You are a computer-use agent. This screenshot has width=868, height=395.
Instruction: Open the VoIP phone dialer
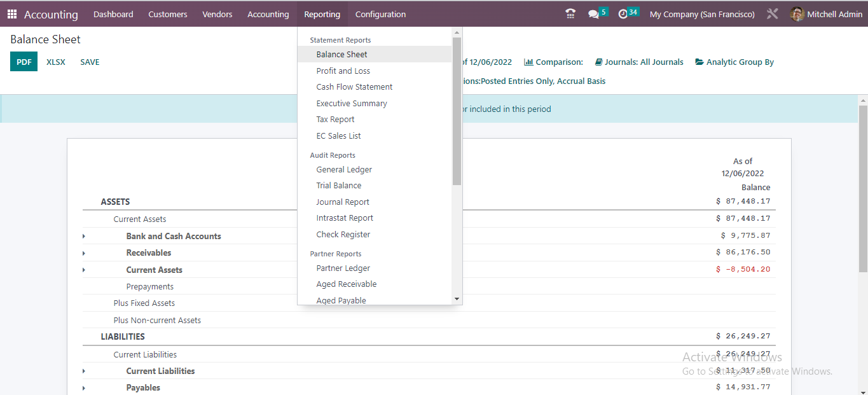[570, 13]
